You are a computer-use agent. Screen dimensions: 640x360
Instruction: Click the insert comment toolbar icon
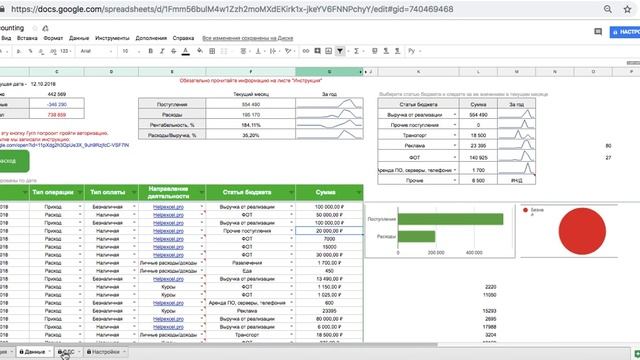click(317, 51)
